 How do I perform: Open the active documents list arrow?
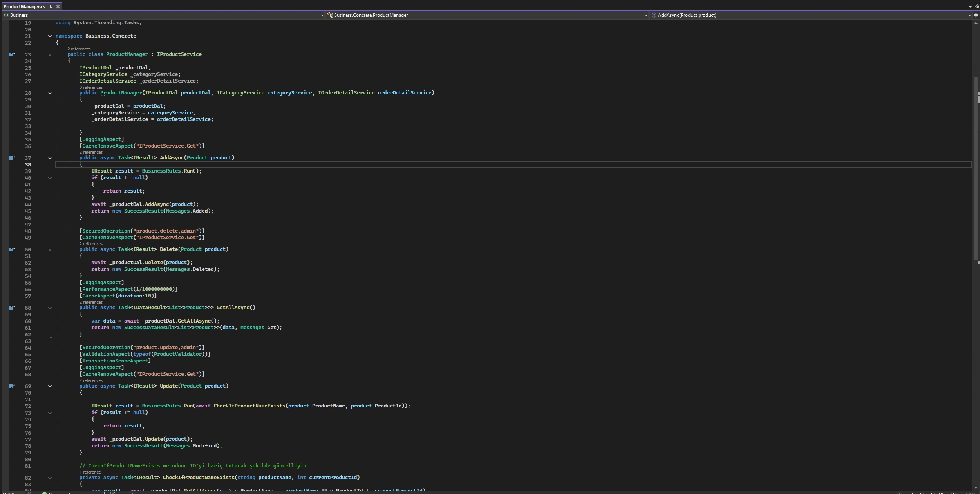pyautogui.click(x=970, y=7)
